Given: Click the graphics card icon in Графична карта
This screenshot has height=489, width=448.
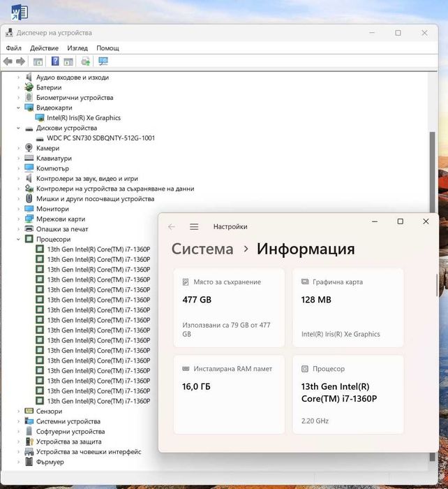Looking at the screenshot, I should click(305, 282).
